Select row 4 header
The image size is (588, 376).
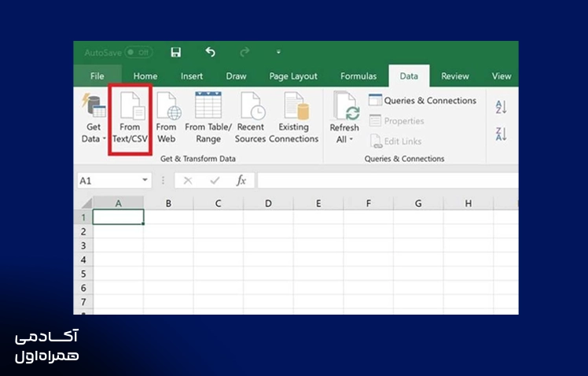83,260
